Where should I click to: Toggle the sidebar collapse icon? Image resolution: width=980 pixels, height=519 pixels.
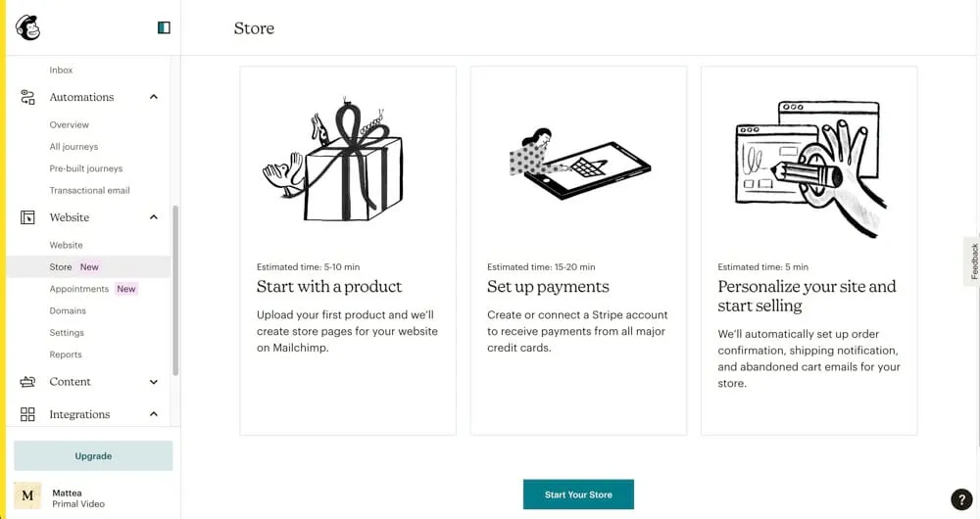(x=164, y=27)
